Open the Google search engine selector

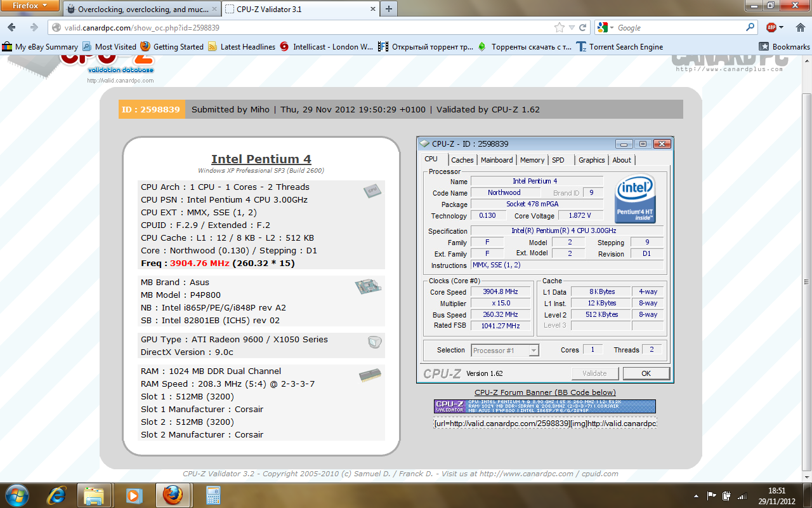pyautogui.click(x=606, y=28)
